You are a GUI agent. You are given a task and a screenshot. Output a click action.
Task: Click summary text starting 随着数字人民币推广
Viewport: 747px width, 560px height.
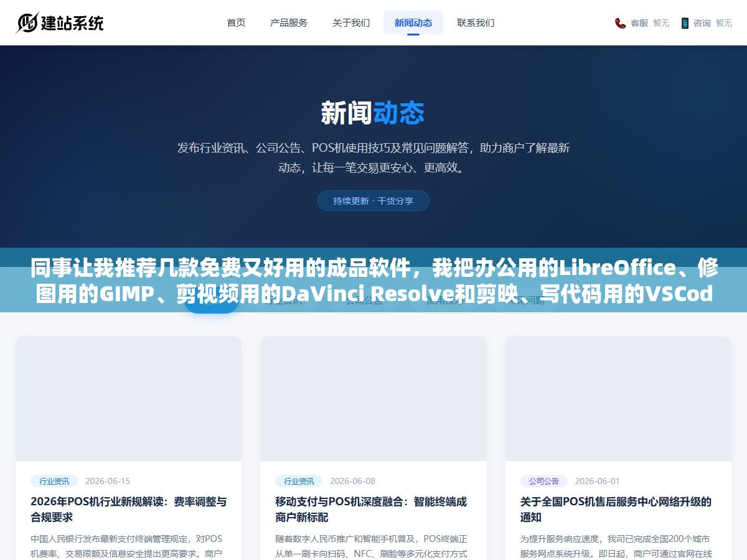372,546
